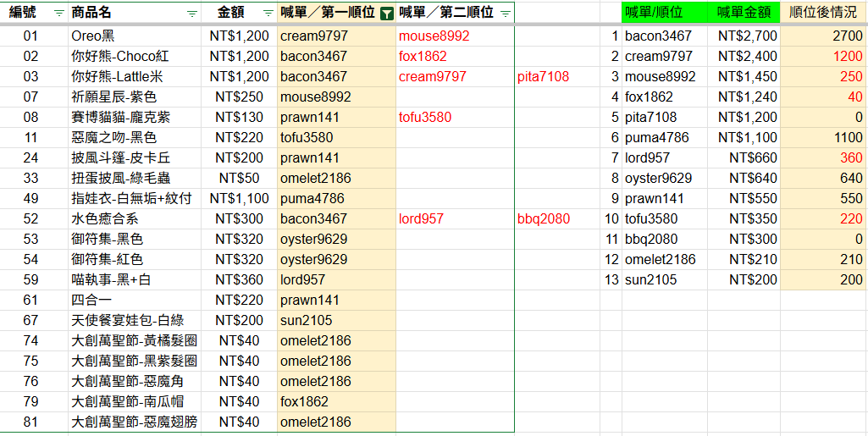Select summary amount NT$2,700 for bacon3467
This screenshot has width=868, height=436.
click(x=747, y=36)
